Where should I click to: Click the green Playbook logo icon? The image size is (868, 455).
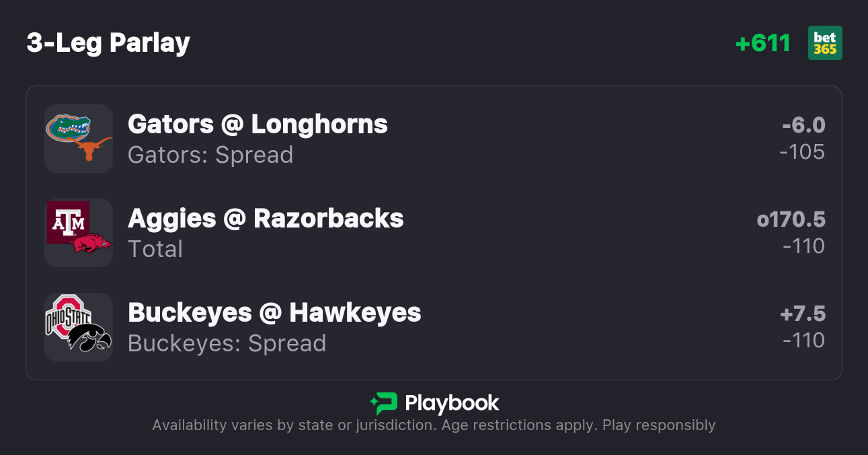pos(384,403)
